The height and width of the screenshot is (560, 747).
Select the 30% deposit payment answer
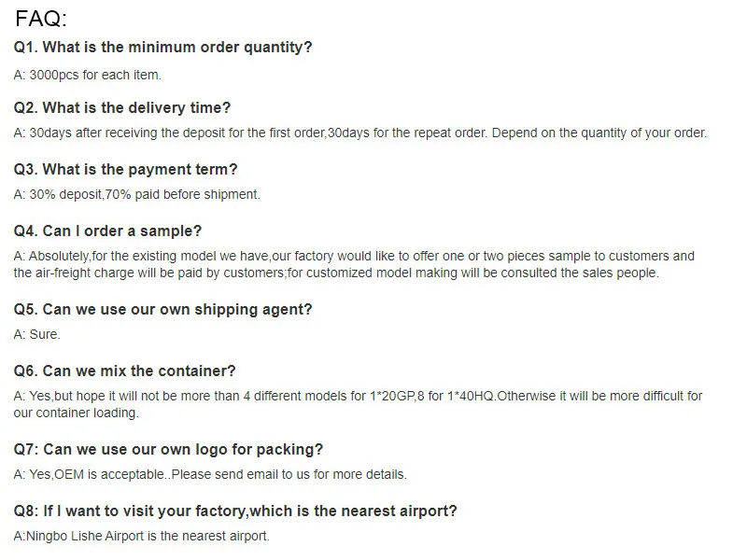click(x=136, y=194)
